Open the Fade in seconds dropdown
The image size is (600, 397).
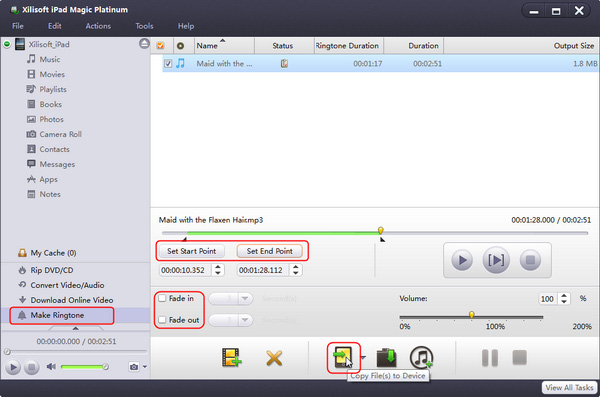[245, 298]
